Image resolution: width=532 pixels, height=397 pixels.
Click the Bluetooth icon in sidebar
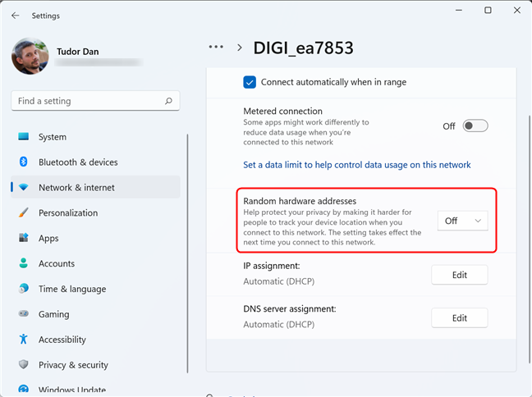click(x=24, y=162)
